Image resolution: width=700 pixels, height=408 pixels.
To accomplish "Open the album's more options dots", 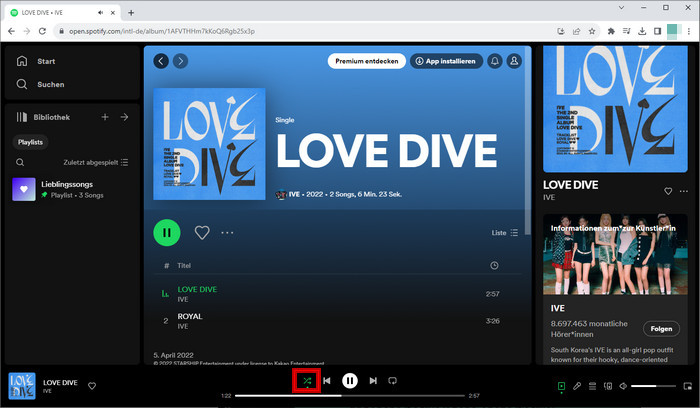I will (227, 233).
